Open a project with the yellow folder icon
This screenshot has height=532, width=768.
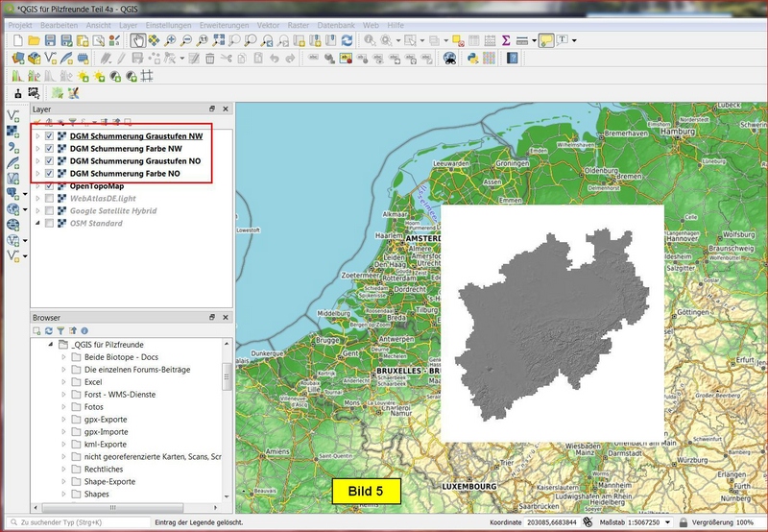(x=34, y=40)
